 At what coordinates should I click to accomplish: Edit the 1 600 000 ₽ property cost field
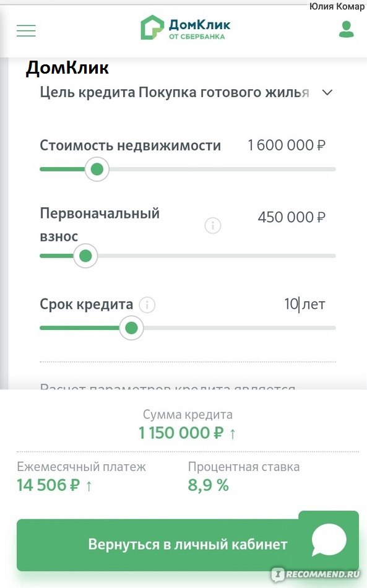[287, 145]
